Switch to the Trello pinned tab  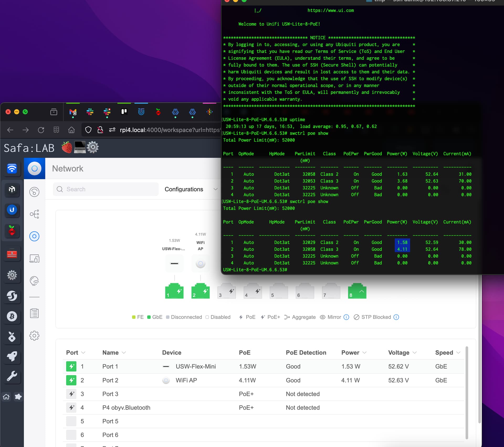point(124,112)
